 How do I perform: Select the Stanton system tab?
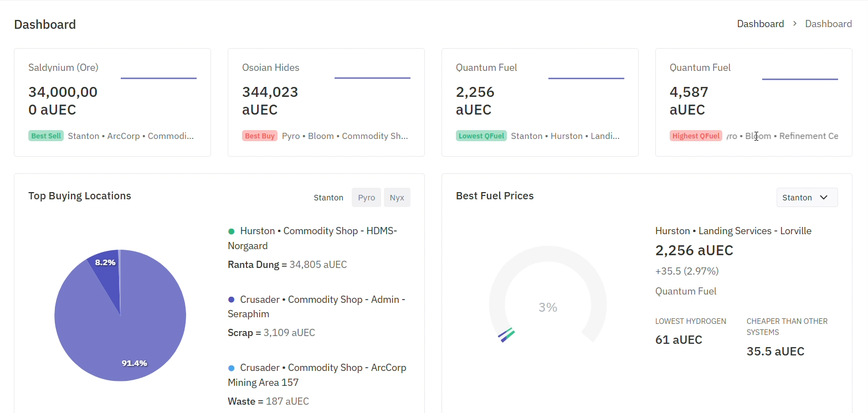pos(328,198)
